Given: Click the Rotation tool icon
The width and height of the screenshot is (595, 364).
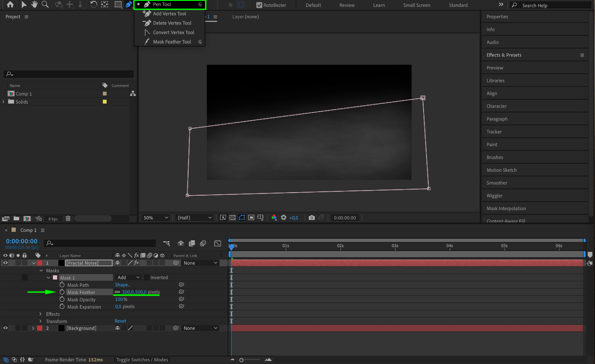Looking at the screenshot, I should [94, 4].
